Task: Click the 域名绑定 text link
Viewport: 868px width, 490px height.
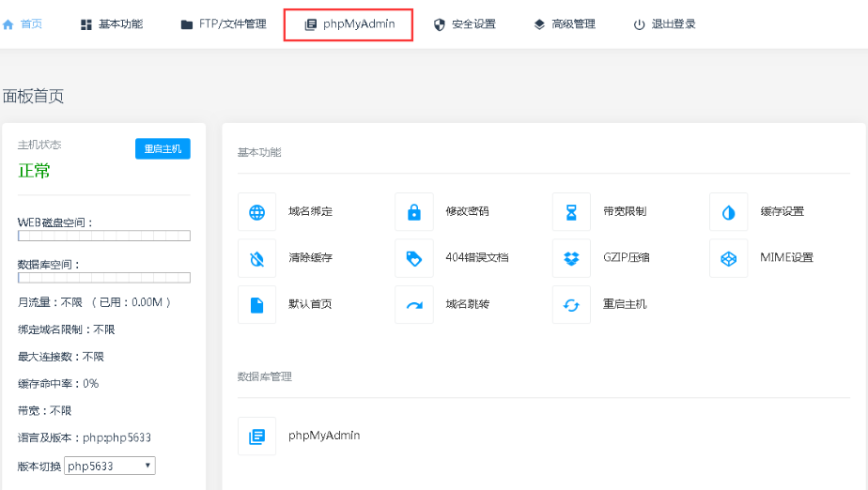Action: 310,211
